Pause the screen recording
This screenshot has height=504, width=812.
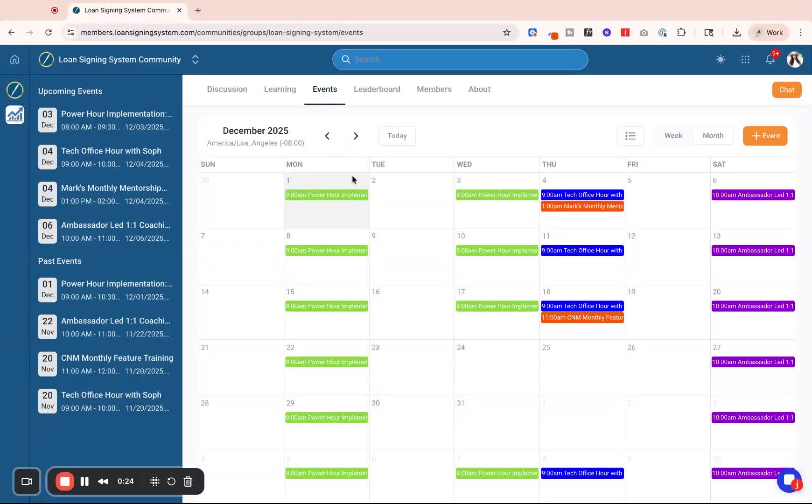(x=84, y=482)
